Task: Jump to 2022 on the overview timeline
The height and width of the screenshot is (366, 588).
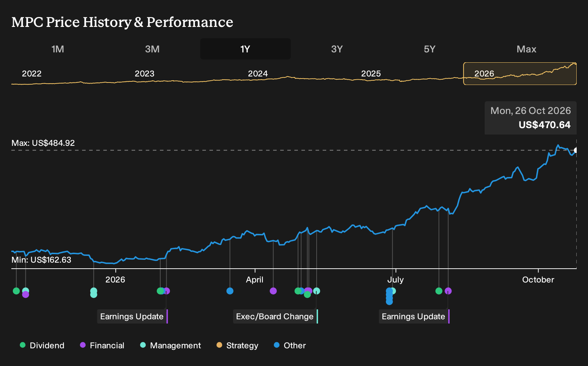Action: click(x=32, y=74)
